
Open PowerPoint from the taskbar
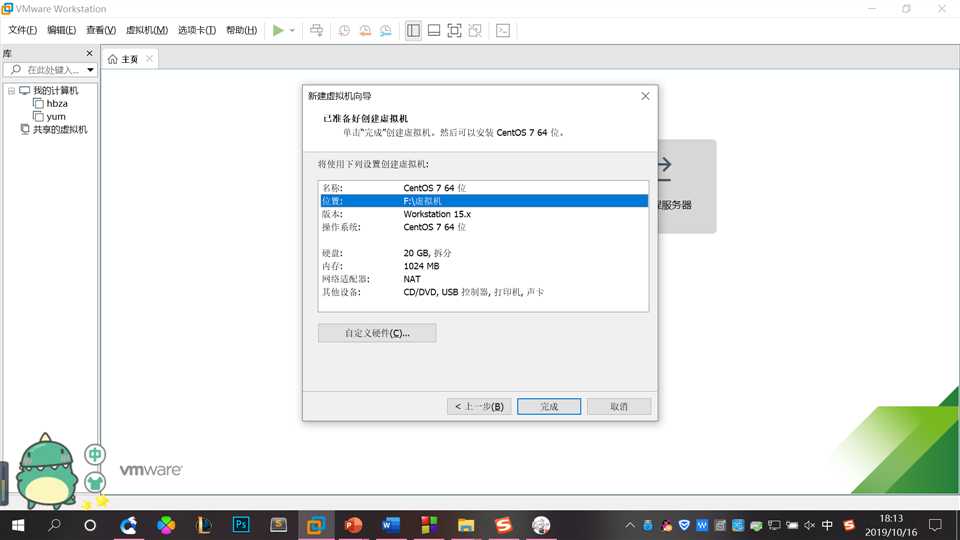coord(353,525)
